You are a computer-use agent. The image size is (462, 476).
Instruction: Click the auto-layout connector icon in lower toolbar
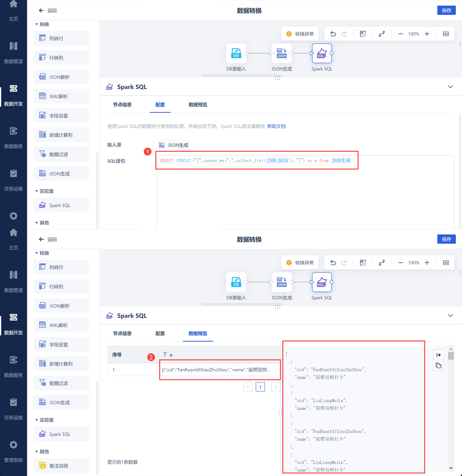382,263
